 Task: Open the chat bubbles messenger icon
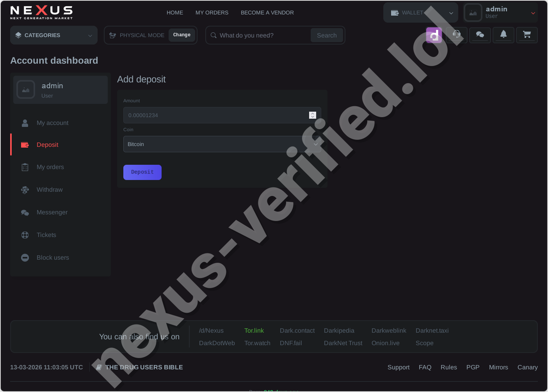pos(480,35)
